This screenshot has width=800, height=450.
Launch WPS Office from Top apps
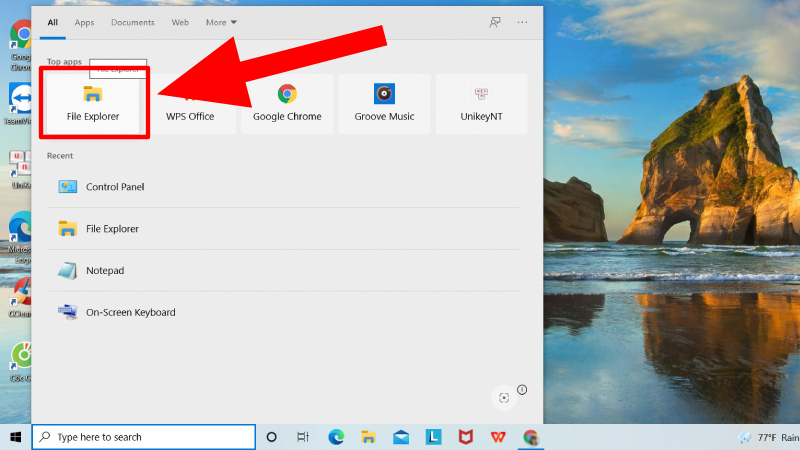click(190, 104)
